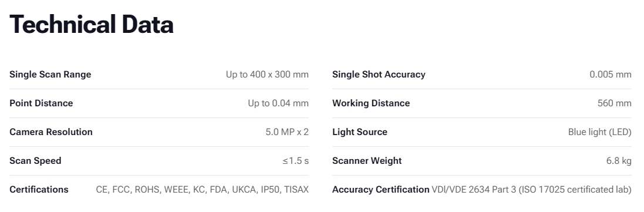This screenshot has height=212, width=644.
Task: Select the Certifications label
Action: pyautogui.click(x=39, y=190)
